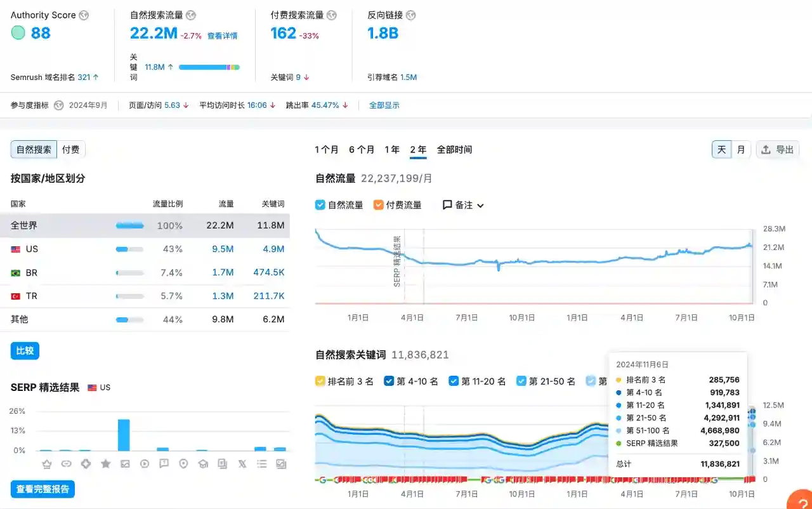Screen dimensions: 812x509
Task: Click the info icon next to 反向链接
Action: pyautogui.click(x=411, y=15)
